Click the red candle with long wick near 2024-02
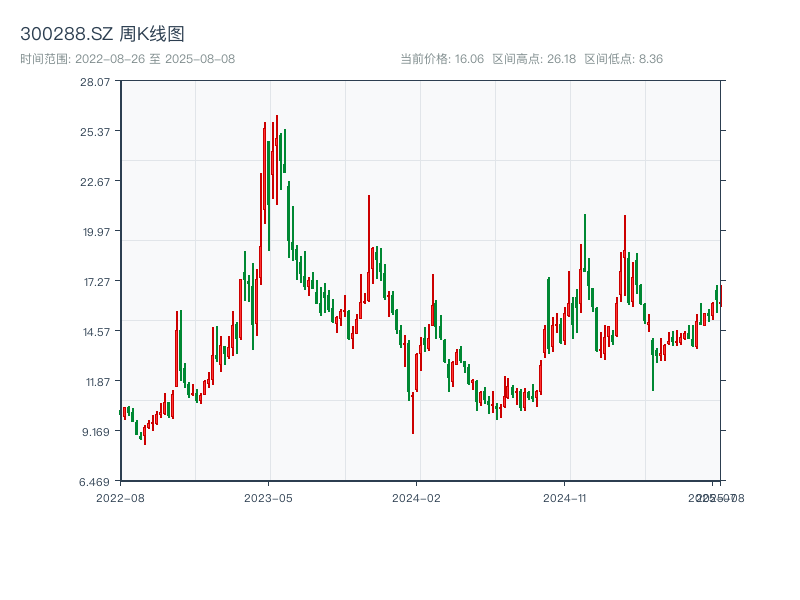800x600 pixels. pyautogui.click(x=413, y=400)
